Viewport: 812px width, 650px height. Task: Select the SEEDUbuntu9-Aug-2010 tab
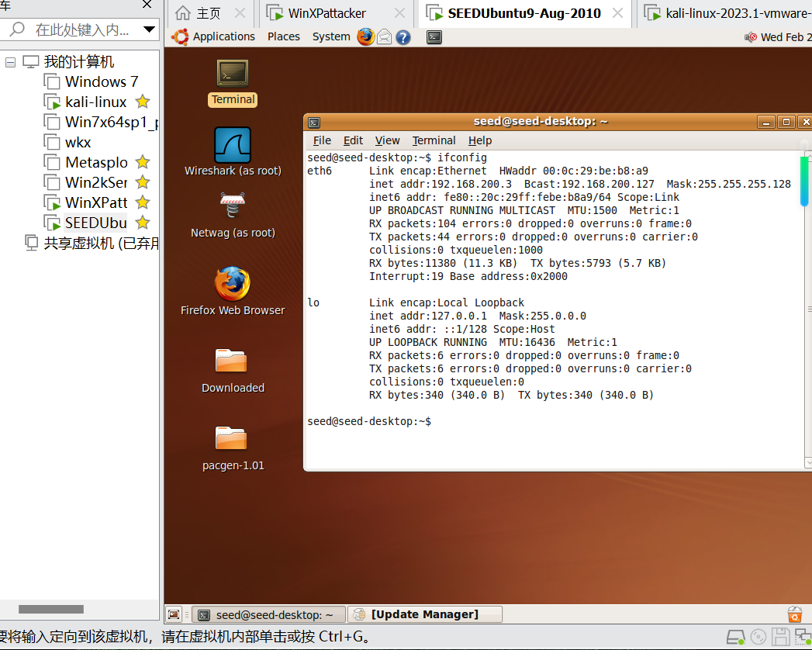[x=524, y=13]
